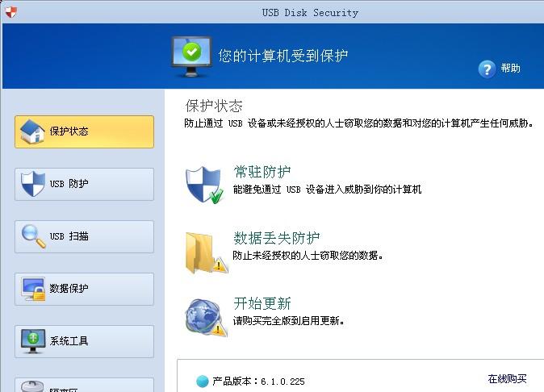The height and width of the screenshot is (392, 544).
Task: Open the 系统工具 sidebar tab
Action: 84,341
